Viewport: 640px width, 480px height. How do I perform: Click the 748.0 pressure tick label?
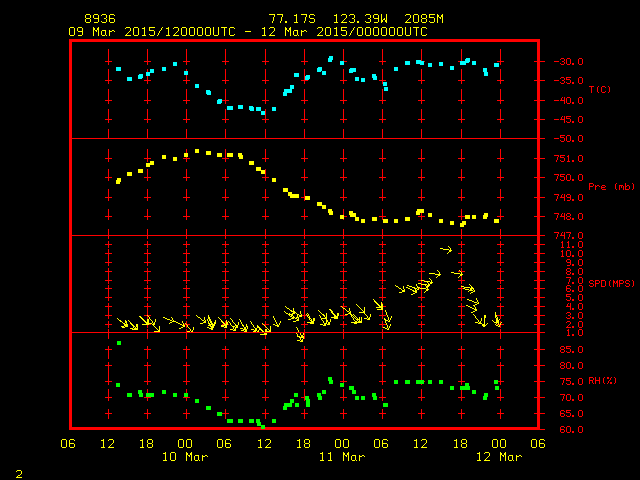(569, 217)
